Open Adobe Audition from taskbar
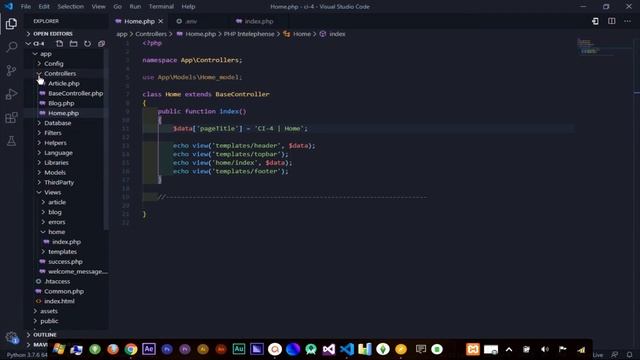The image size is (640, 360). 239,349
